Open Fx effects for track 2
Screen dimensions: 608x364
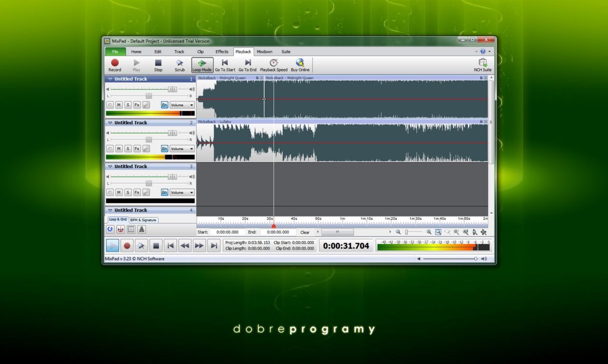click(x=137, y=149)
